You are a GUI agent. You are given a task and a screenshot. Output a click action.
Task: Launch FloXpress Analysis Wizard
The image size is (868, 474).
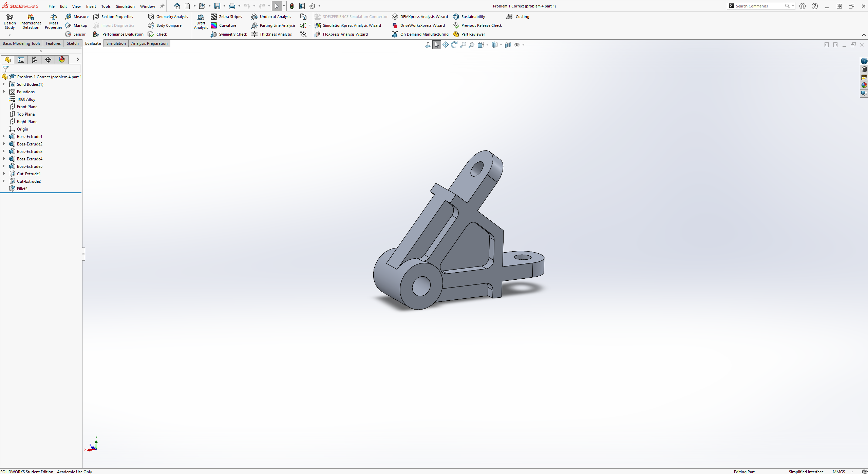pyautogui.click(x=341, y=34)
